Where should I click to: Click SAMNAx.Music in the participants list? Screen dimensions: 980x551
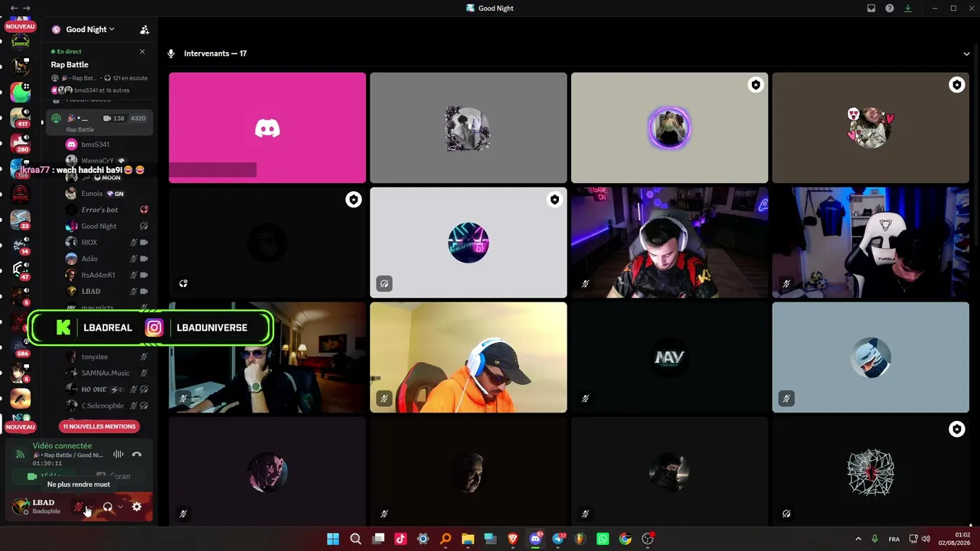tap(106, 373)
